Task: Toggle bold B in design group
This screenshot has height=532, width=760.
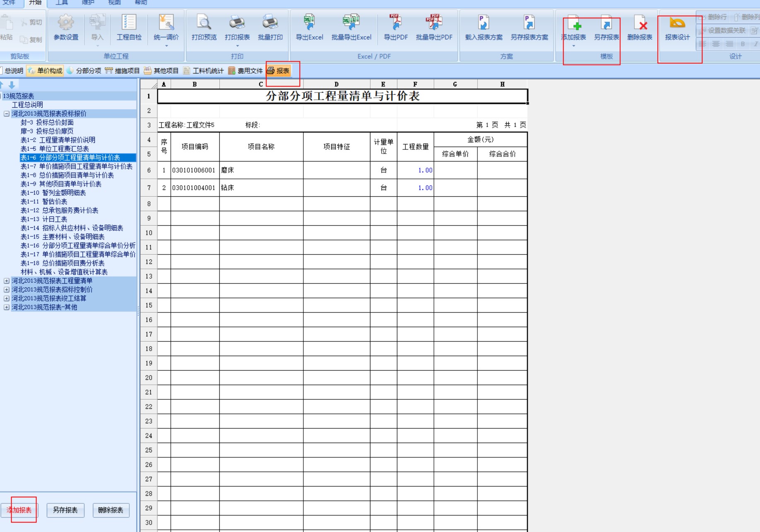Action: (743, 43)
